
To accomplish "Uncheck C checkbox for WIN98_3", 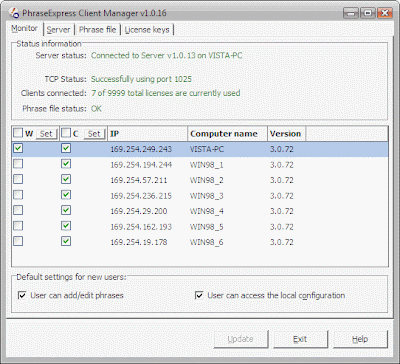I will point(66,195).
